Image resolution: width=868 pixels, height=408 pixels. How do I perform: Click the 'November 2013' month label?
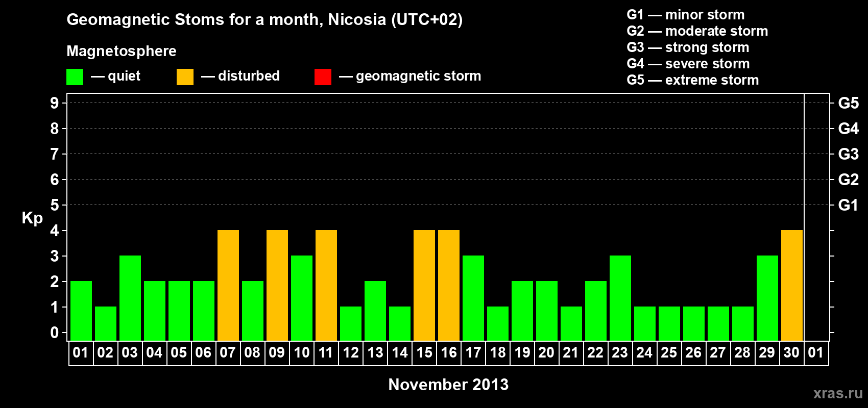point(448,385)
